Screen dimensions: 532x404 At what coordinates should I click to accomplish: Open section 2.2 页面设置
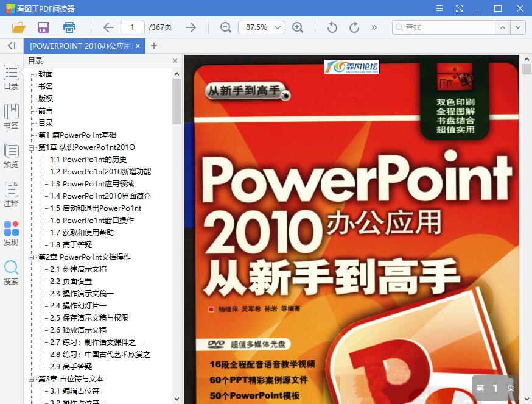point(71,282)
